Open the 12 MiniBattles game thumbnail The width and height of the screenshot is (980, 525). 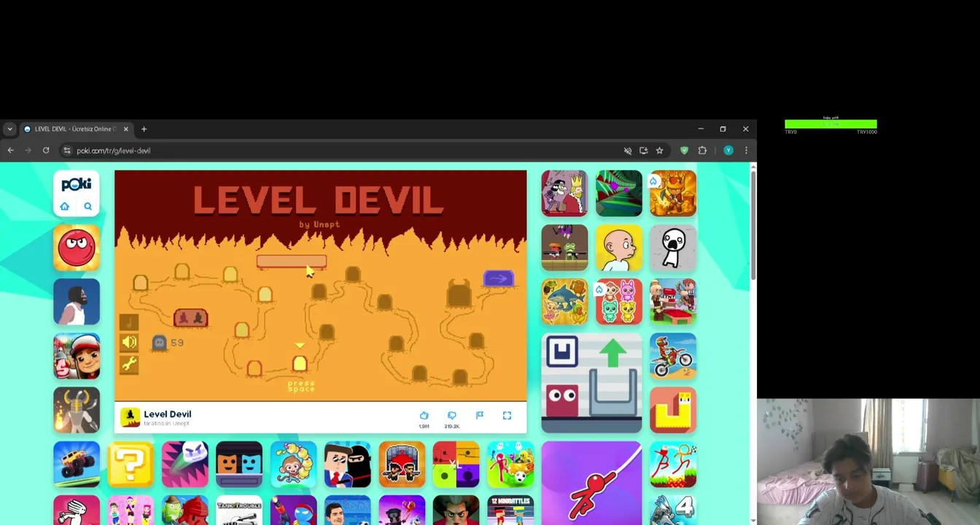point(510,510)
